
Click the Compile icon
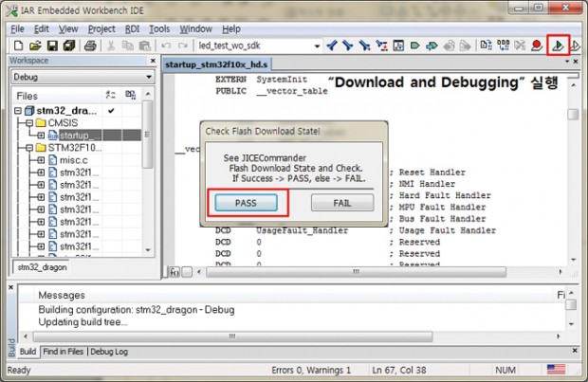[486, 45]
